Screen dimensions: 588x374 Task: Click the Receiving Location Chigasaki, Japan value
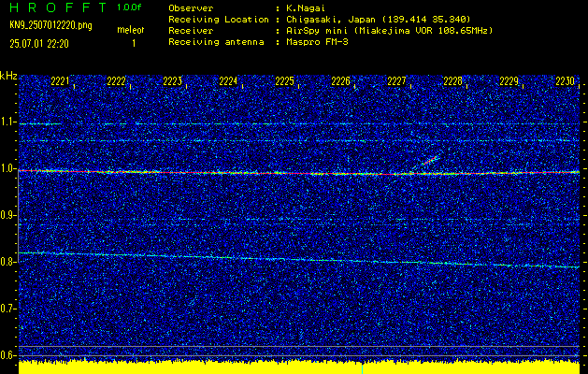pos(378,20)
